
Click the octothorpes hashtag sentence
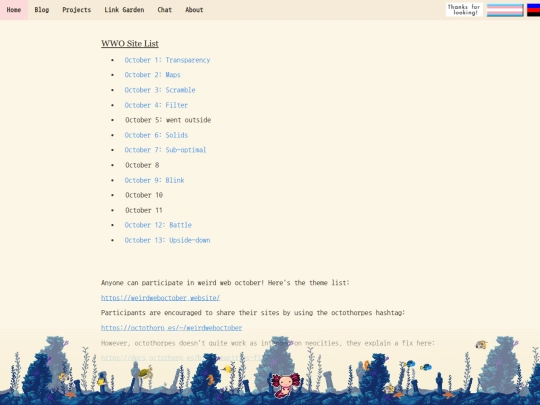pyautogui.click(x=253, y=313)
